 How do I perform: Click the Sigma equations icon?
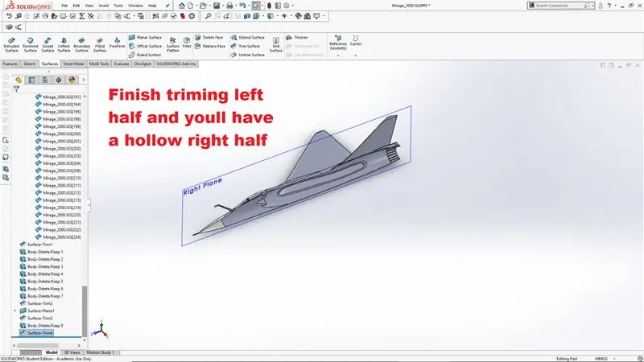coord(82,16)
